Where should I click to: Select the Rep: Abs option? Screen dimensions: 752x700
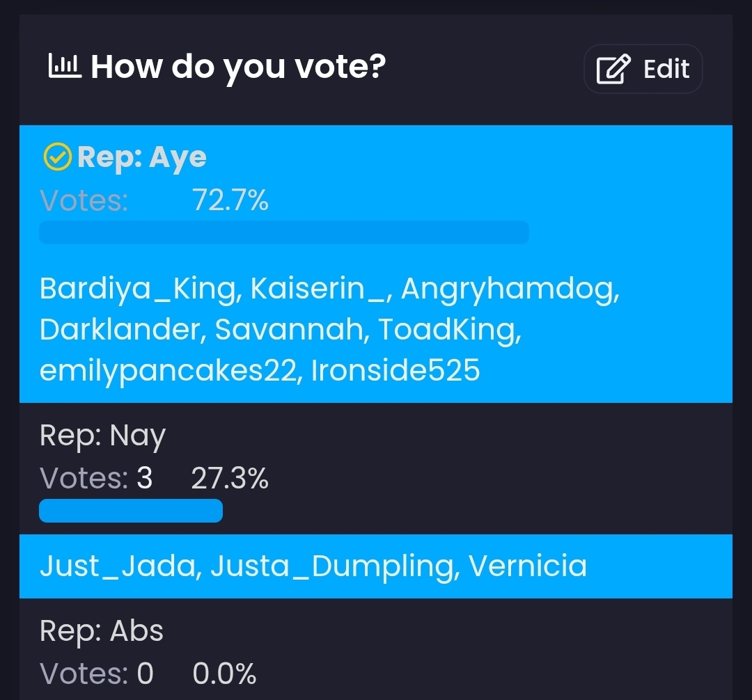pos(102,631)
